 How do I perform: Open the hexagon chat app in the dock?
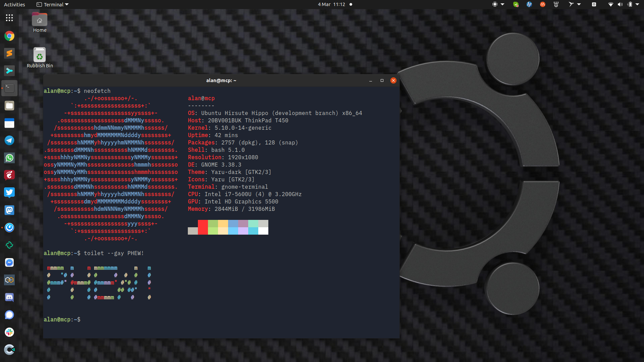pos(9,280)
